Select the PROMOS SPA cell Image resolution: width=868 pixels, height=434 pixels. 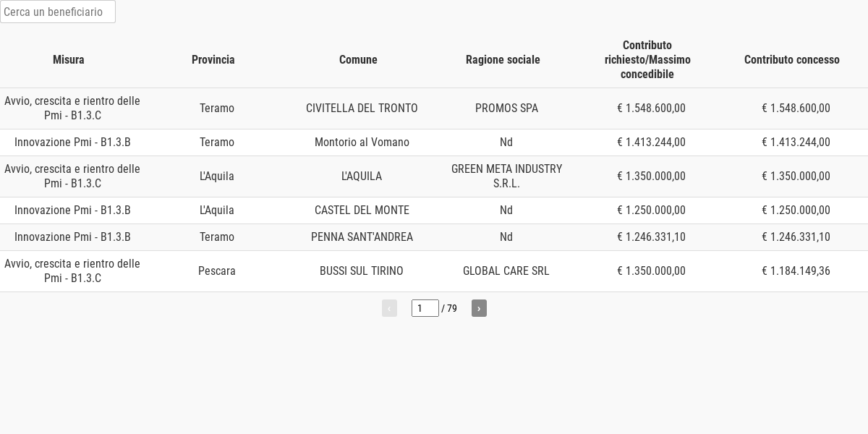(x=506, y=109)
